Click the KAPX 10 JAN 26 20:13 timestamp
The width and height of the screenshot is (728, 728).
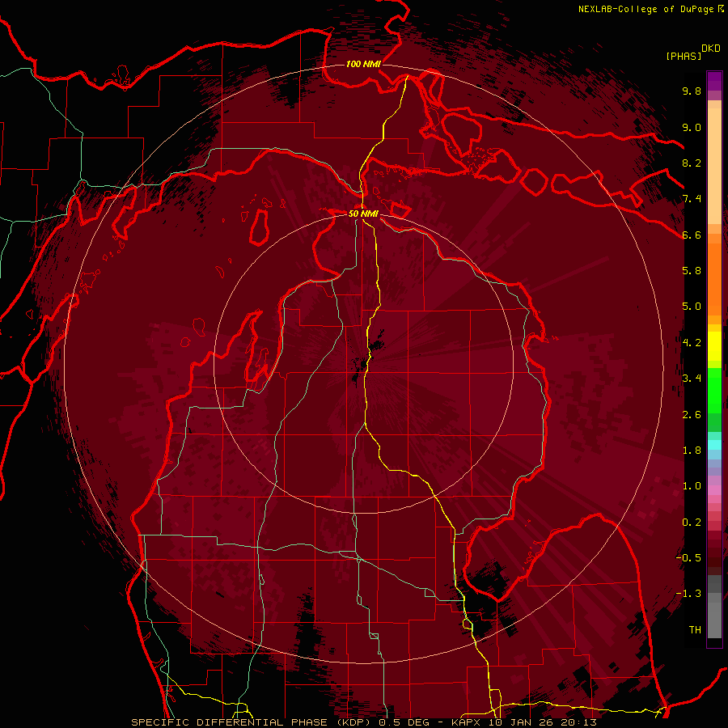pyautogui.click(x=524, y=722)
